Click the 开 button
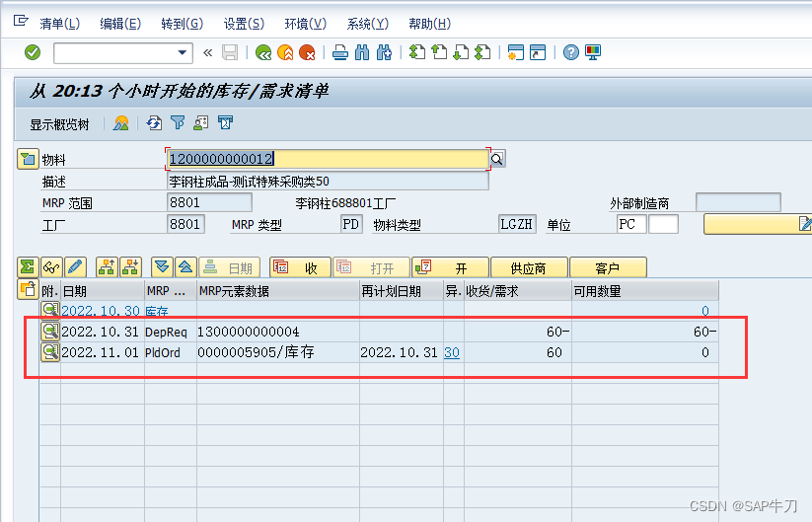This screenshot has height=522, width=812. (450, 267)
